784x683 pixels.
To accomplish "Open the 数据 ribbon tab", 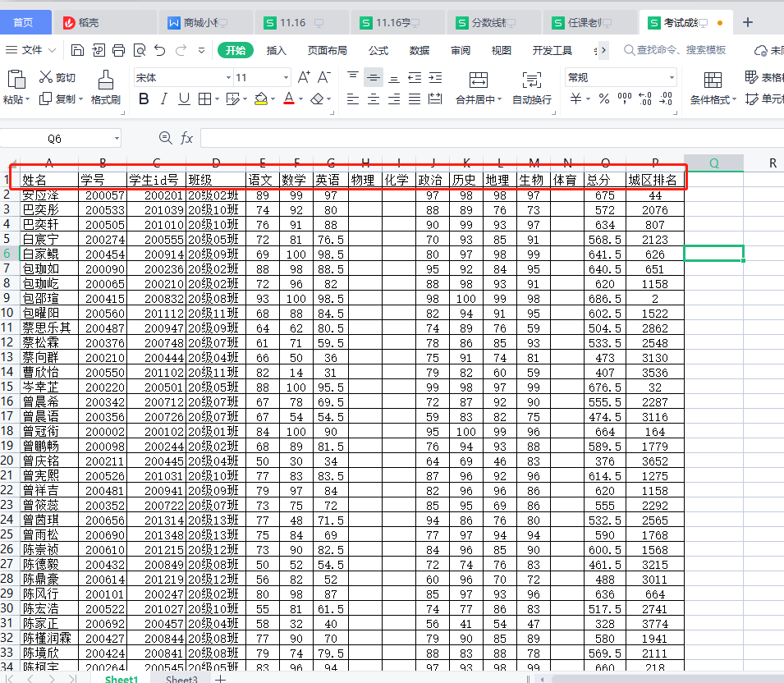I will click(420, 51).
